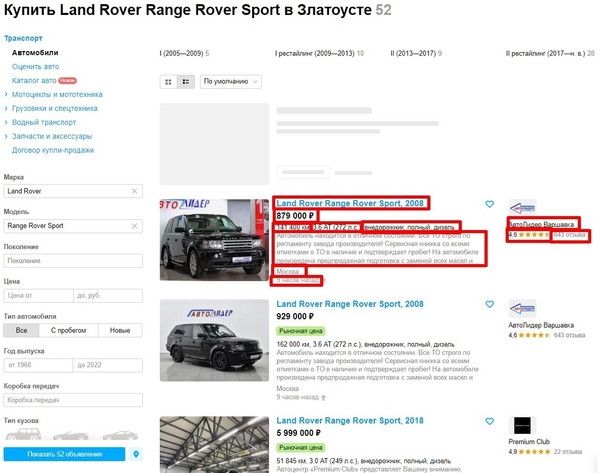Click the green Рыночная цена badge under 929 000 ₽
The width and height of the screenshot is (600, 473).
(x=301, y=331)
